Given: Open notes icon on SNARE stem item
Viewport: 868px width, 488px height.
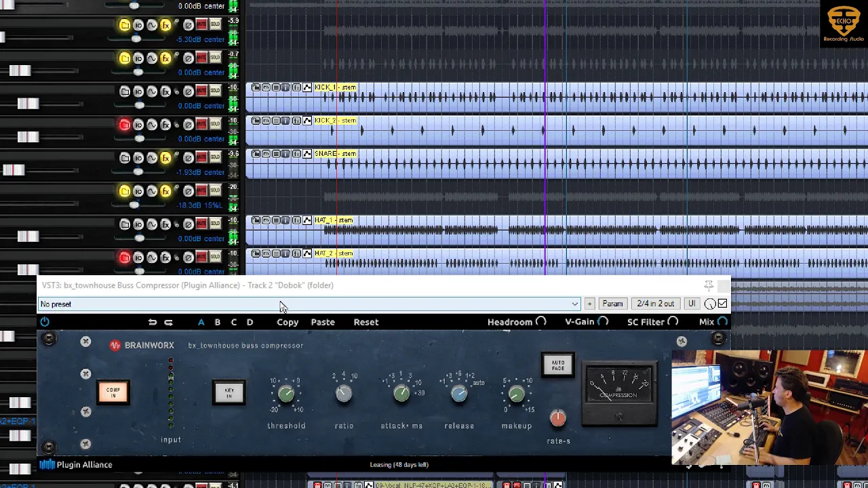Looking at the screenshot, I should pyautogui.click(x=276, y=154).
